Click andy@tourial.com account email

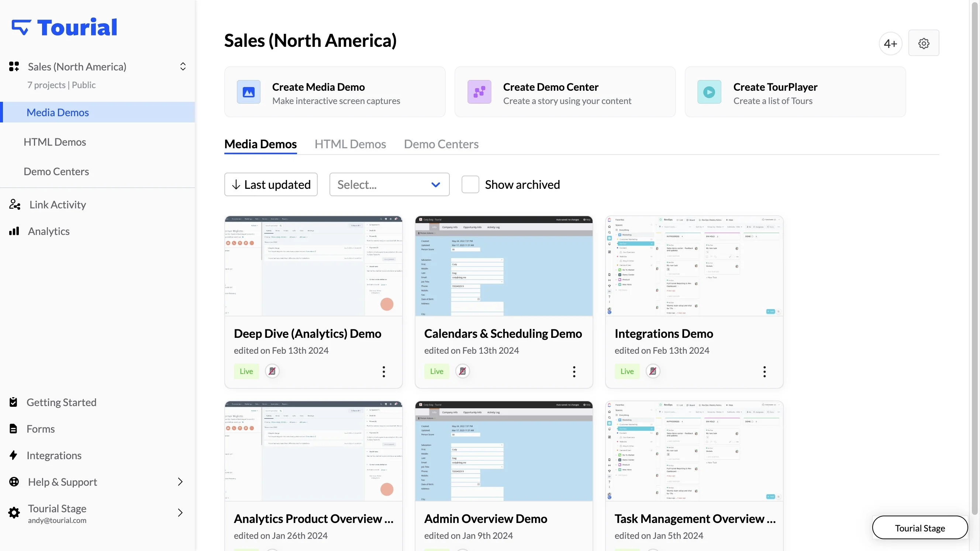point(57,520)
